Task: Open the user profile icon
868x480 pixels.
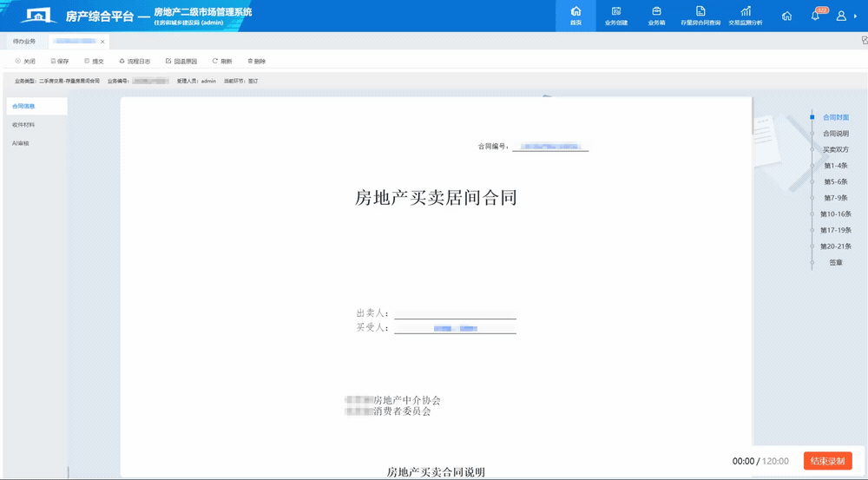Action: point(841,16)
